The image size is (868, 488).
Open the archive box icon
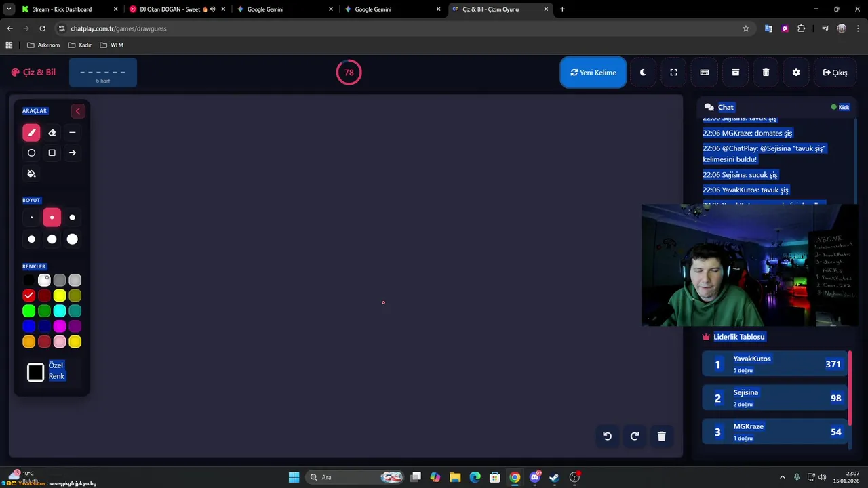click(x=735, y=73)
